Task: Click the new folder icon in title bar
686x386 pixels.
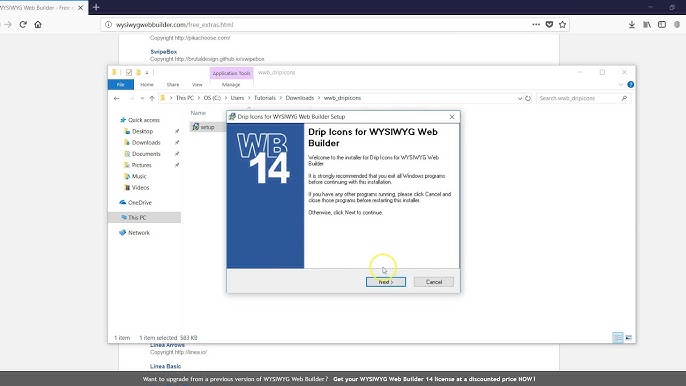Action: (x=138, y=73)
